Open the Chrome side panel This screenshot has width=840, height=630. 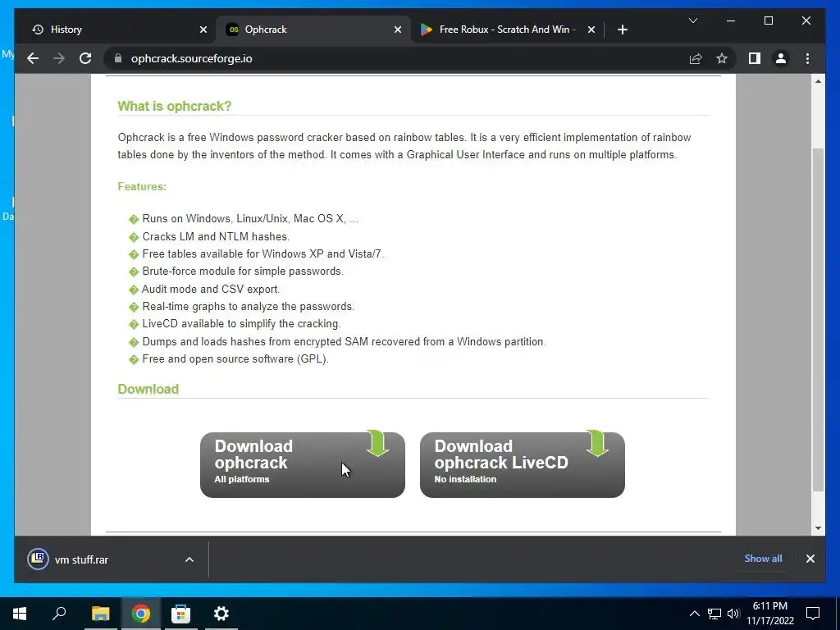pyautogui.click(x=755, y=58)
